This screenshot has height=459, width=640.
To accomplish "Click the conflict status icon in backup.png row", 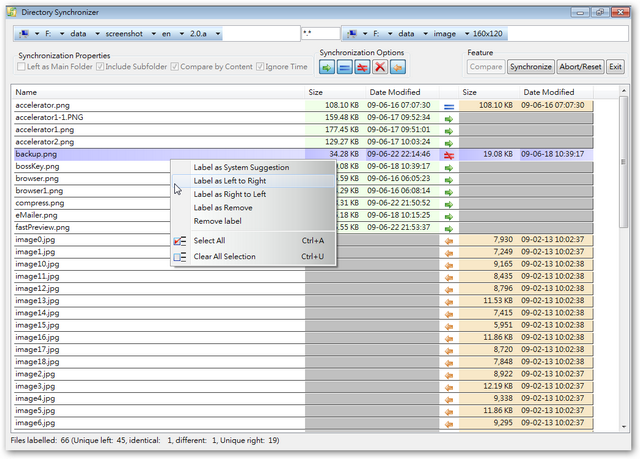I will point(449,155).
